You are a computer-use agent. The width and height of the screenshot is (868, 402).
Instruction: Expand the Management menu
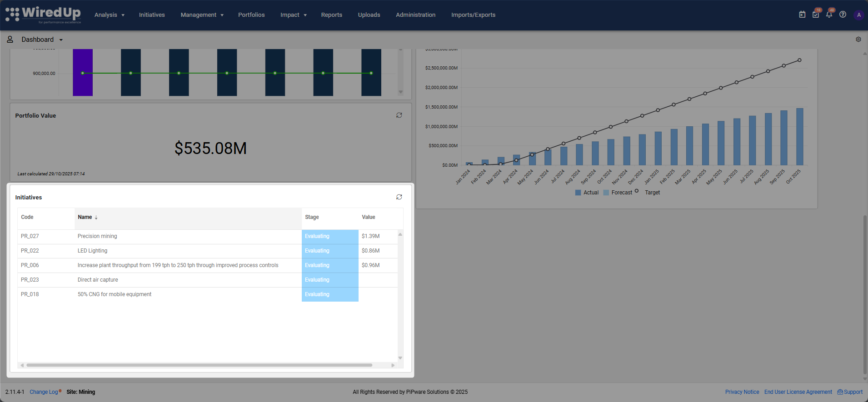202,15
